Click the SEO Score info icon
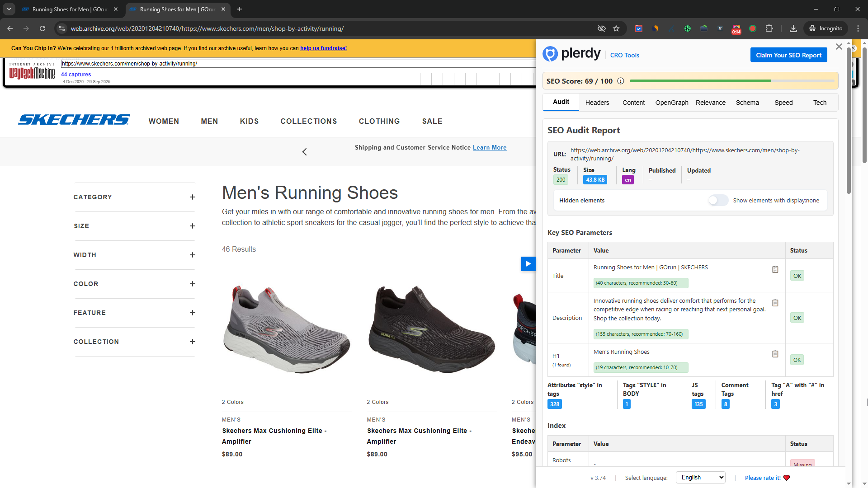 coord(621,81)
